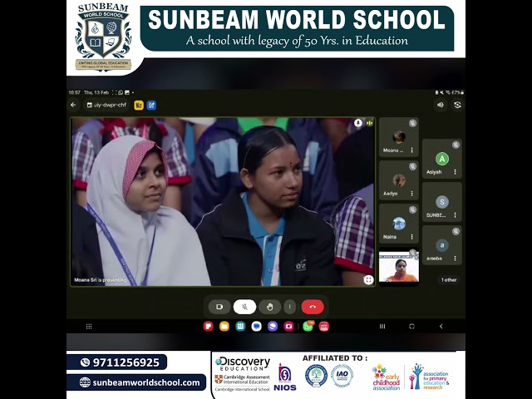Click green audio-activity indicator on presentation
The width and height of the screenshot is (532, 399).
tap(369, 123)
